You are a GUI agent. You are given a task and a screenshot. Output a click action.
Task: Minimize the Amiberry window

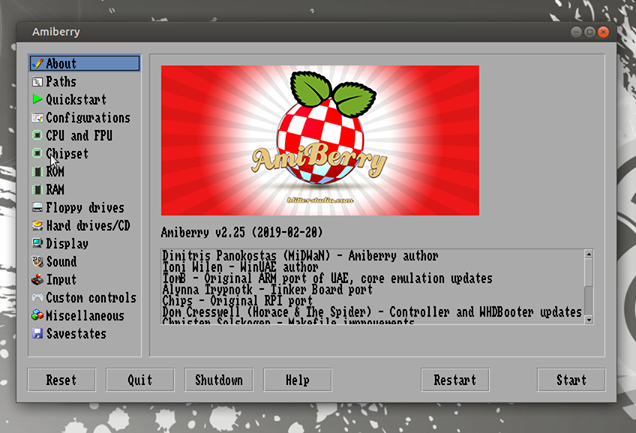[x=576, y=32]
